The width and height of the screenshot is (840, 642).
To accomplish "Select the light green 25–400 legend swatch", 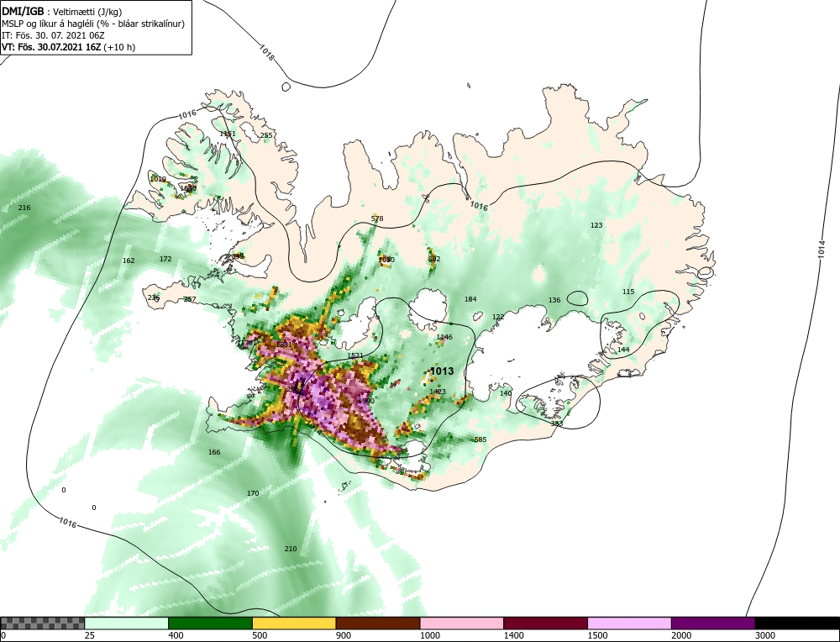I will [127, 624].
